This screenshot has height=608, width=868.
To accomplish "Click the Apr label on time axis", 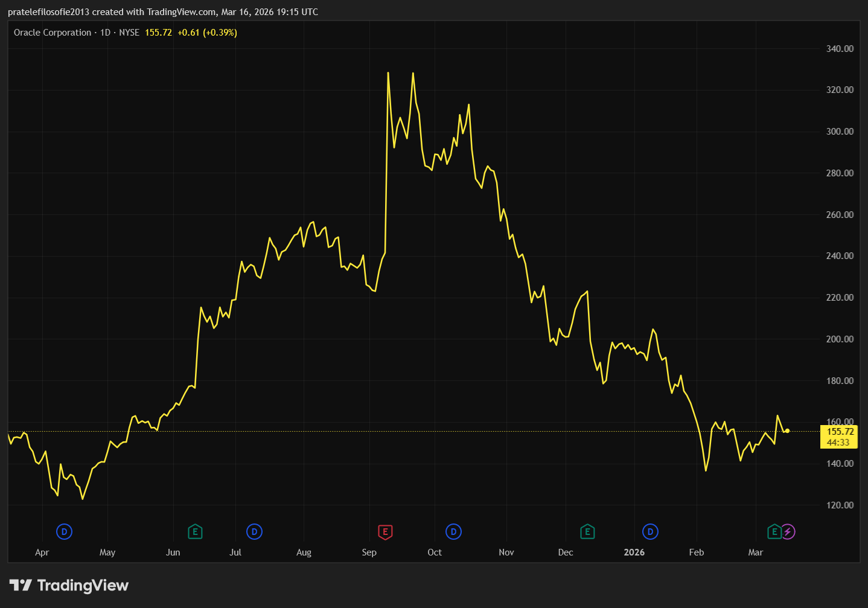I will (42, 552).
